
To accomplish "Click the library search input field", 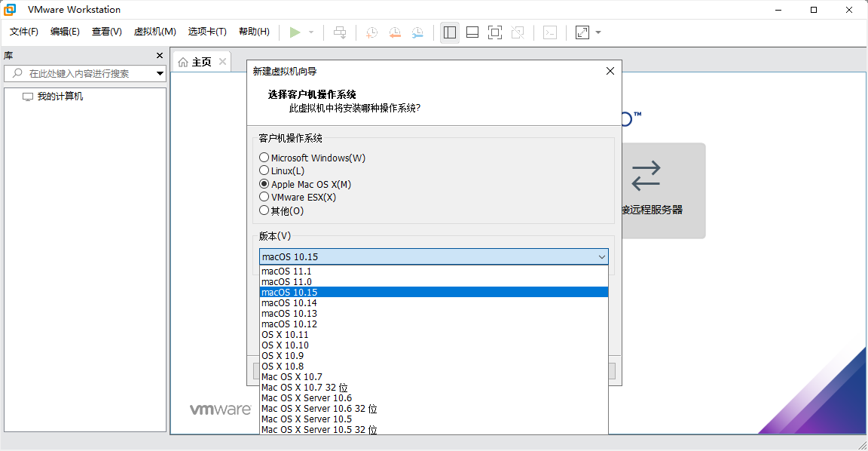I will point(84,73).
